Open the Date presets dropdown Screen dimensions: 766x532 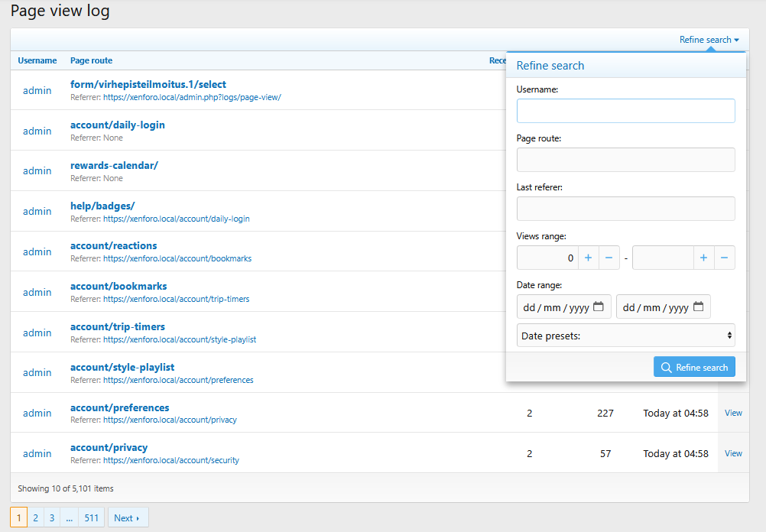[x=625, y=336]
